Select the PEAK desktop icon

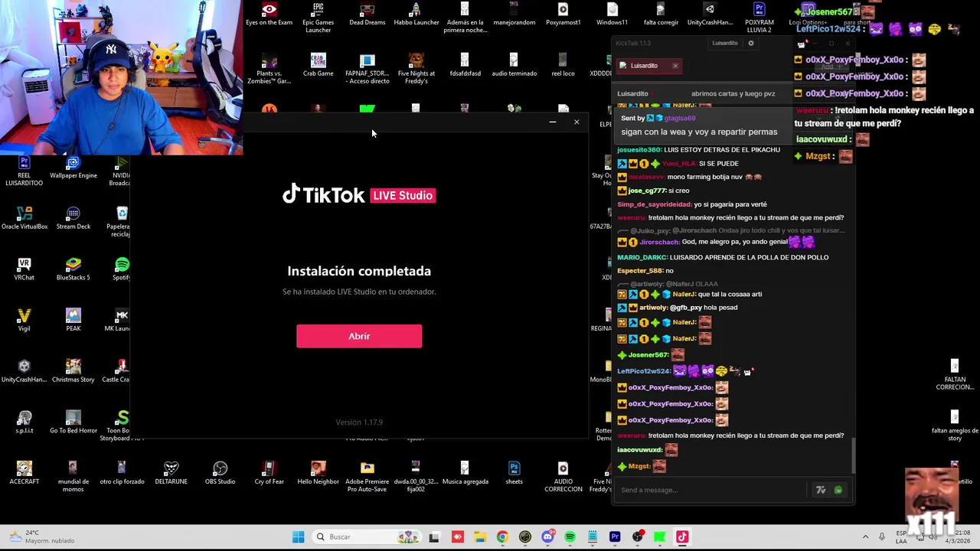coord(73,320)
